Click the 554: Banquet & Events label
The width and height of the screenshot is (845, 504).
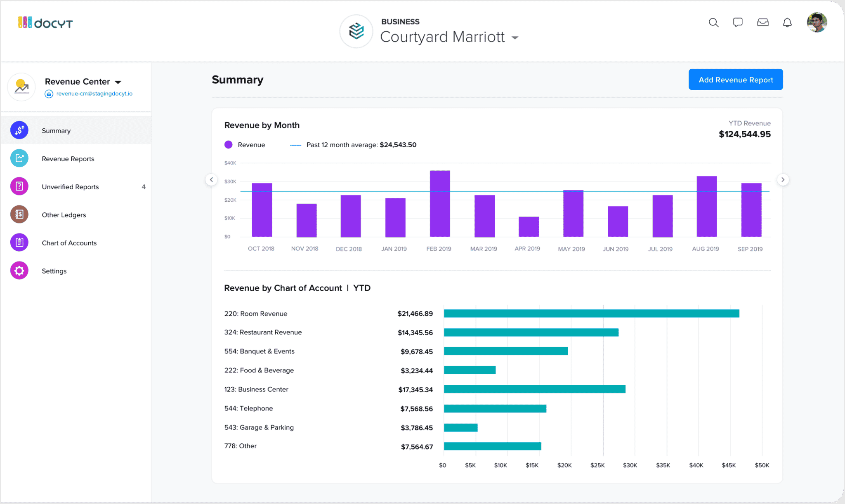259,351
